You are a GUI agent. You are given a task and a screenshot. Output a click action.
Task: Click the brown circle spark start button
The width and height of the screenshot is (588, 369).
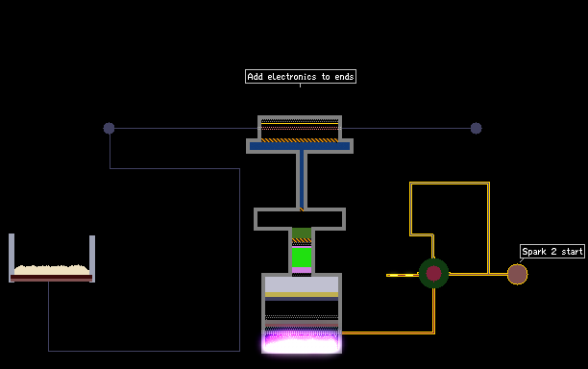517,275
